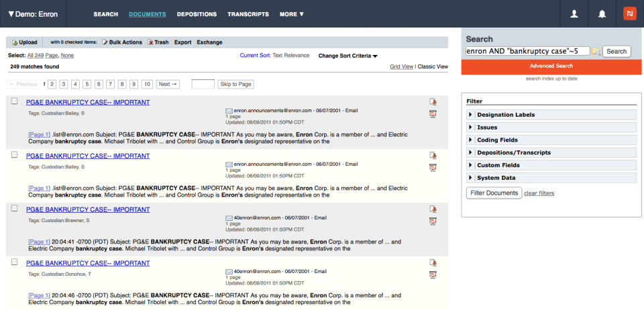Download the Donohoe, T document
The image size is (644, 310).
click(x=433, y=262)
